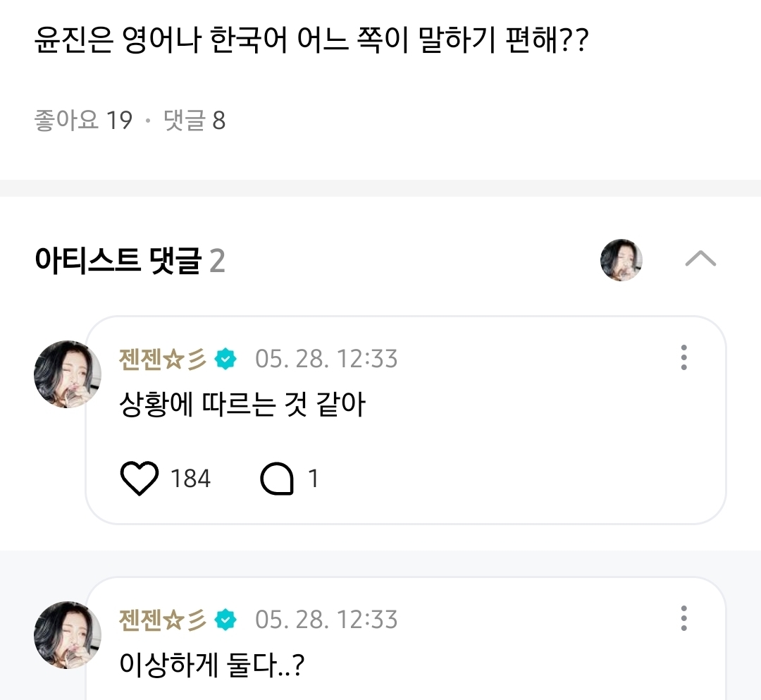Tap the 아티스트 댓글 2 heading

pos(130,261)
